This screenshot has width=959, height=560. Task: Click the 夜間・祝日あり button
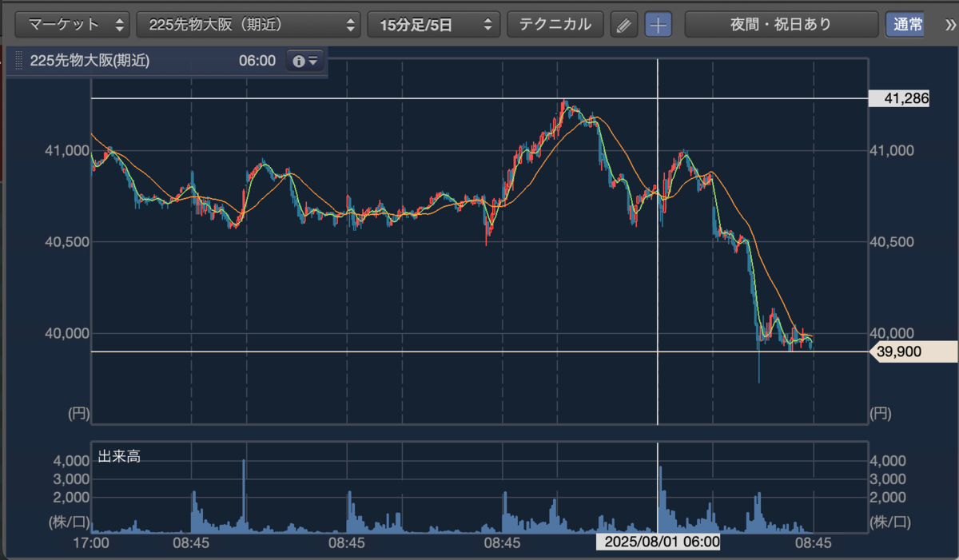(781, 24)
